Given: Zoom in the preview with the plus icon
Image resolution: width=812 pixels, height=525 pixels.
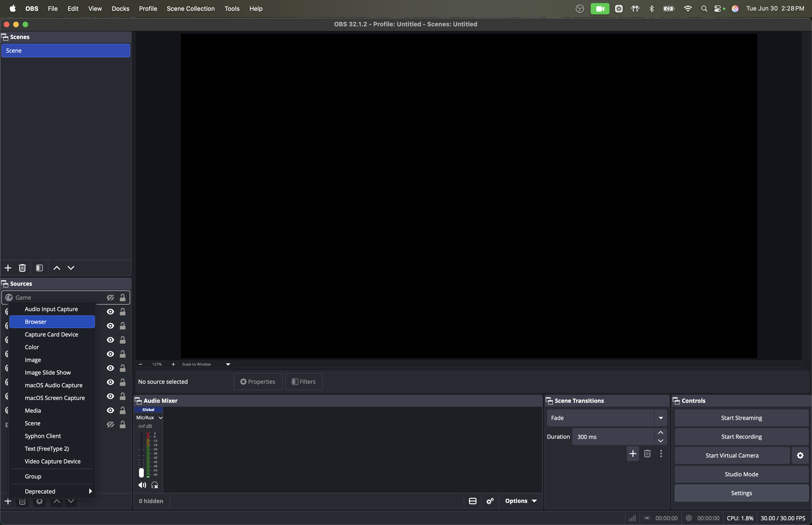Looking at the screenshot, I should [x=173, y=364].
